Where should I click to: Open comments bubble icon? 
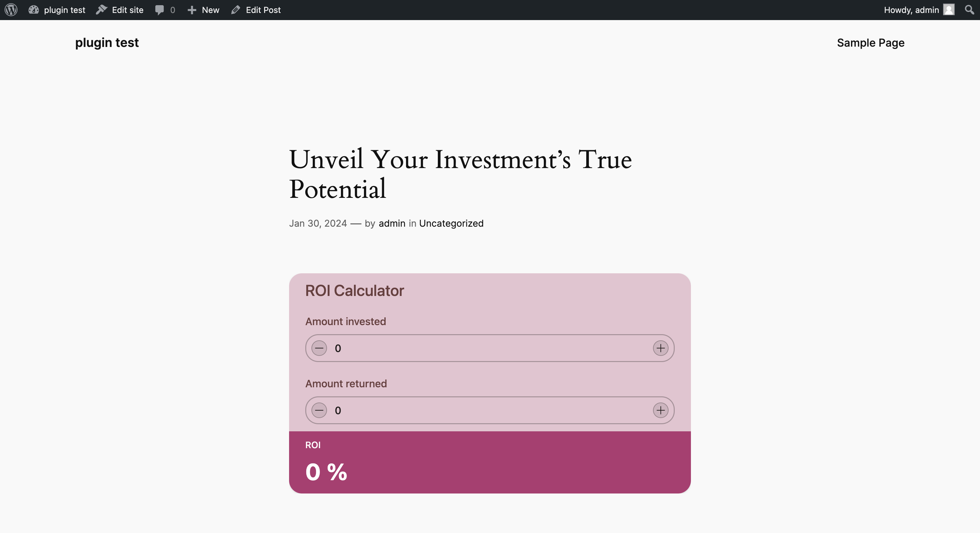point(159,10)
